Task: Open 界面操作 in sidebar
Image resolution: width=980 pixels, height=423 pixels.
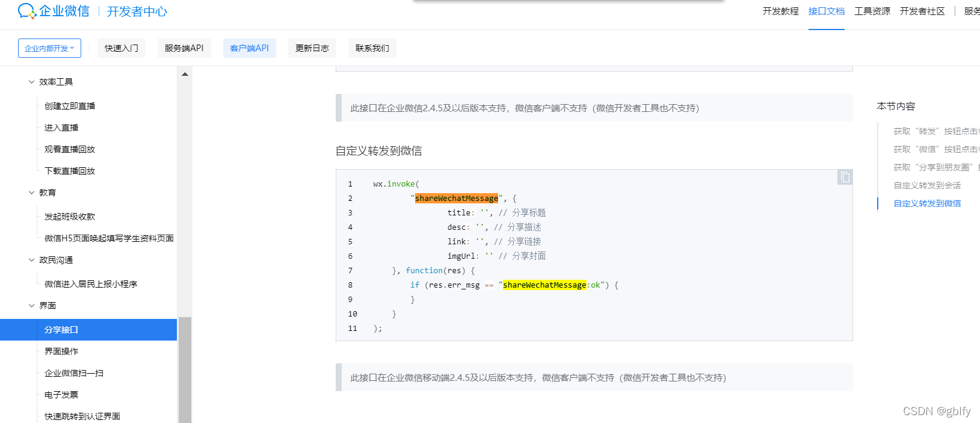Action: (61, 351)
